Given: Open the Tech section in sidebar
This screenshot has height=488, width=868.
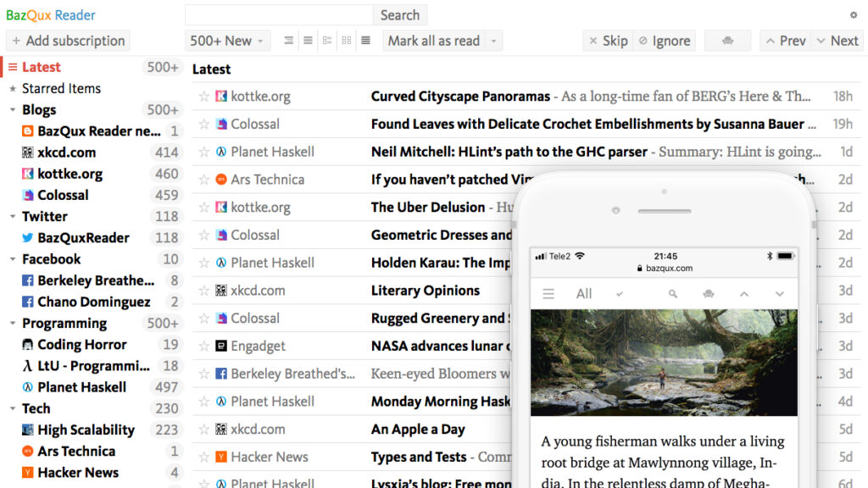Looking at the screenshot, I should (x=36, y=408).
